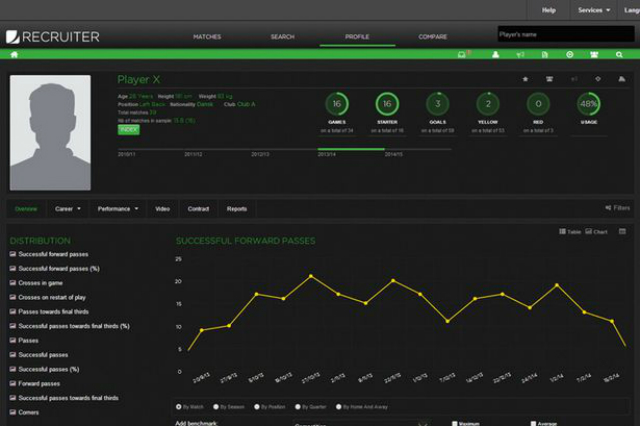640x426 pixels.
Task: Switch chart view to Table
Action: click(x=568, y=232)
